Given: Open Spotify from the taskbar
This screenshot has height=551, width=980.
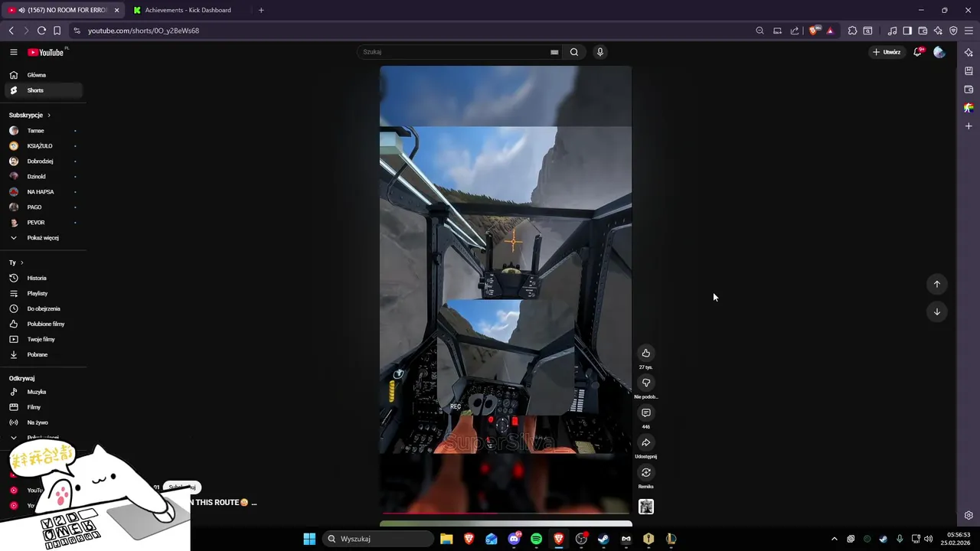Looking at the screenshot, I should tap(536, 539).
